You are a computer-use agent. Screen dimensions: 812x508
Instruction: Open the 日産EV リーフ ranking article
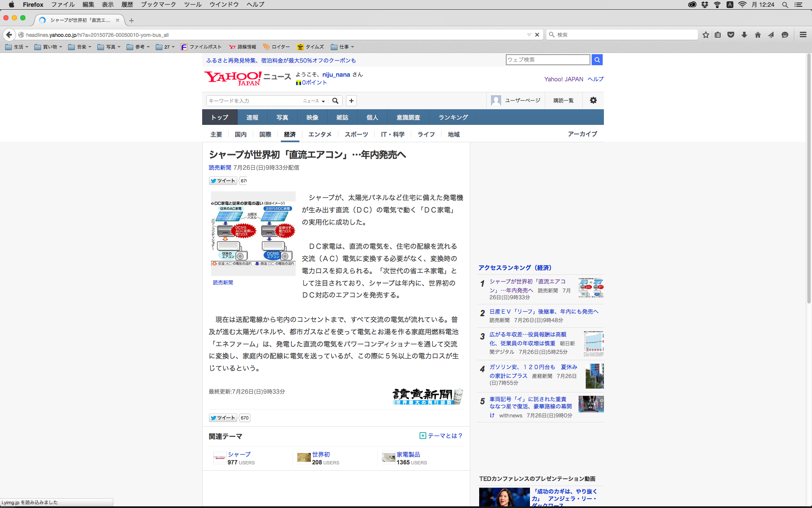tap(543, 312)
